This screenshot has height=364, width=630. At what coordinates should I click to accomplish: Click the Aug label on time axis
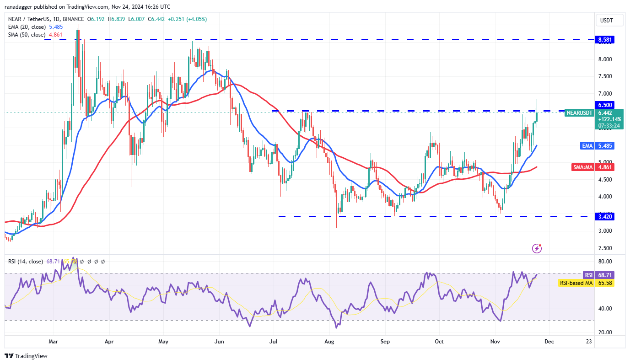coord(329,341)
